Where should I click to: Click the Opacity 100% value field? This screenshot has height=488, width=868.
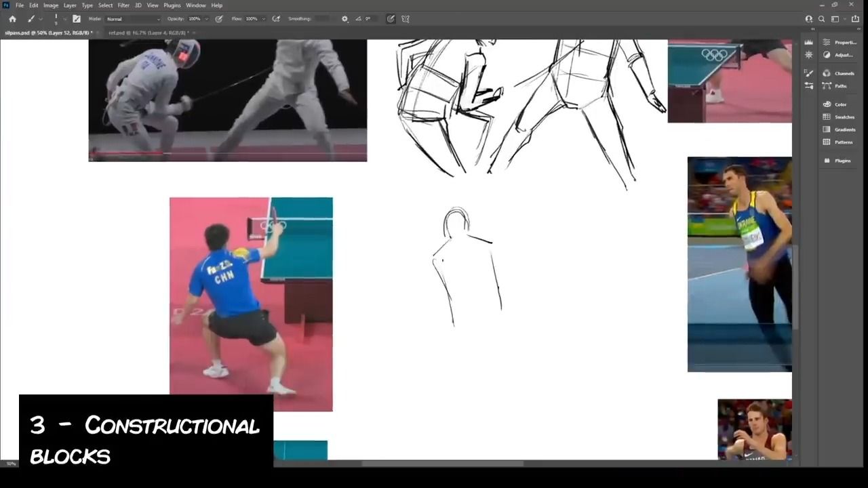tap(195, 19)
